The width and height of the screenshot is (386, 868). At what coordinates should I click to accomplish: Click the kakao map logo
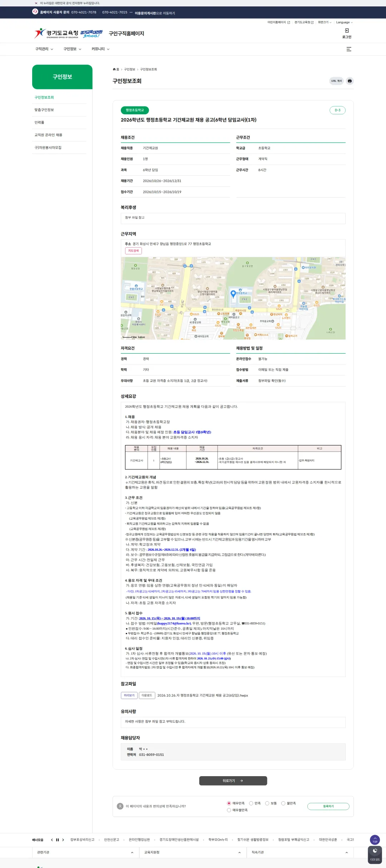click(x=141, y=337)
